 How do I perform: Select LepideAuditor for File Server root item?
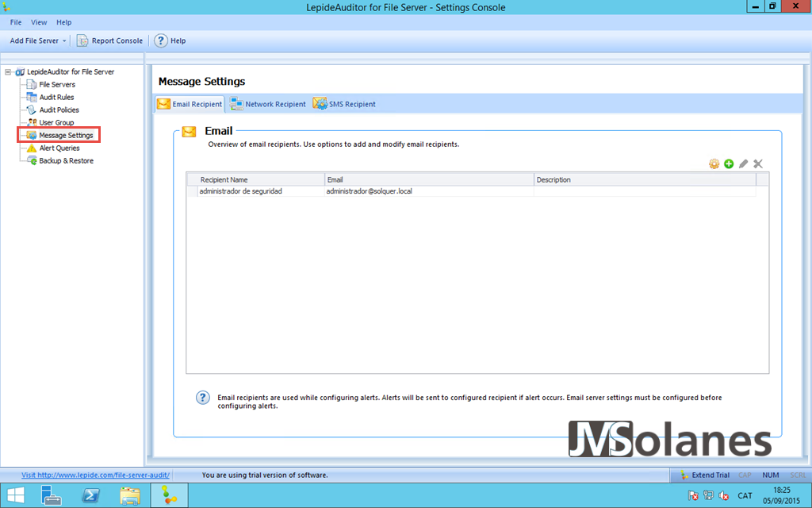71,71
